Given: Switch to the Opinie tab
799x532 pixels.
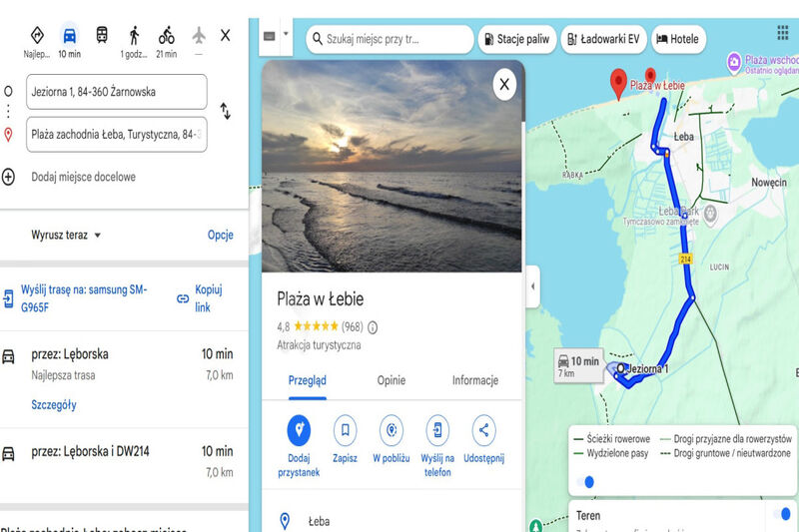Looking at the screenshot, I should pyautogui.click(x=392, y=380).
